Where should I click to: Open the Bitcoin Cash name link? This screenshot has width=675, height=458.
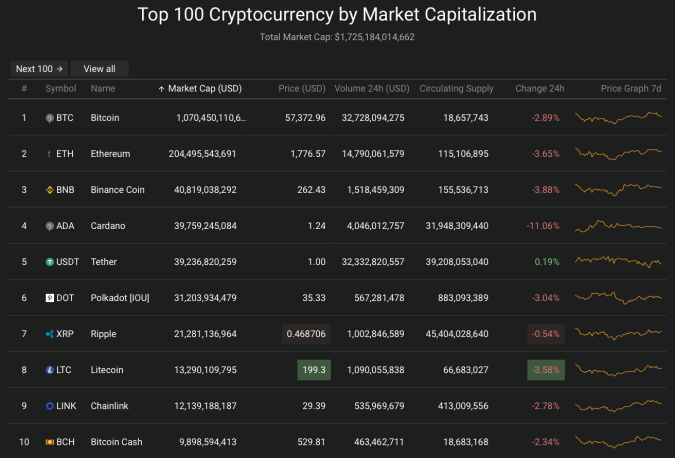tap(116, 442)
